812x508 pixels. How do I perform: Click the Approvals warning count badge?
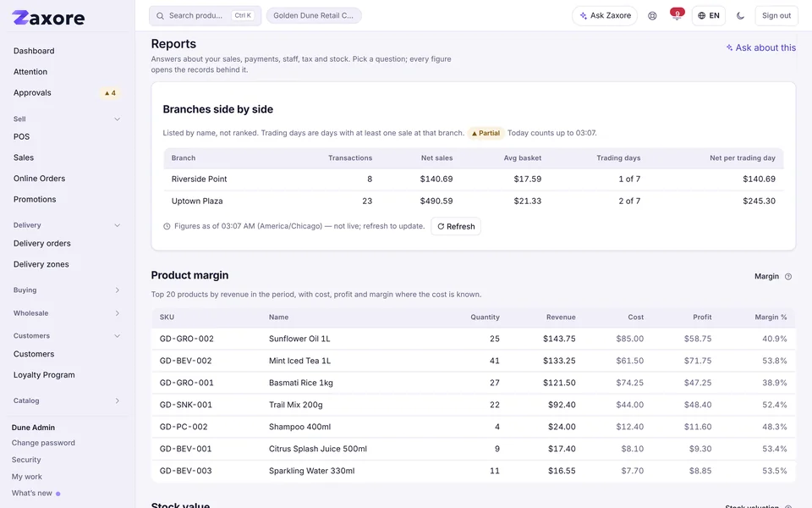point(110,93)
